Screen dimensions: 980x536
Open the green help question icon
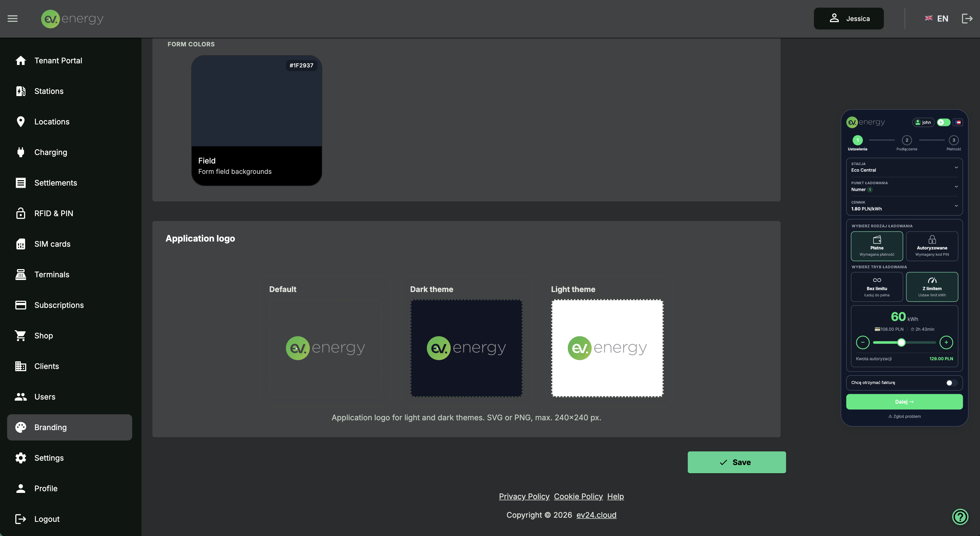point(960,517)
